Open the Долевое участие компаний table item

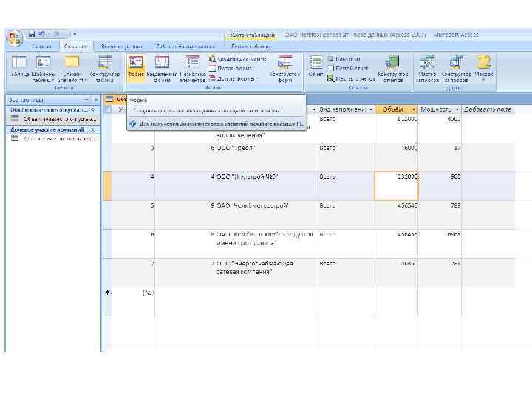tap(54, 139)
